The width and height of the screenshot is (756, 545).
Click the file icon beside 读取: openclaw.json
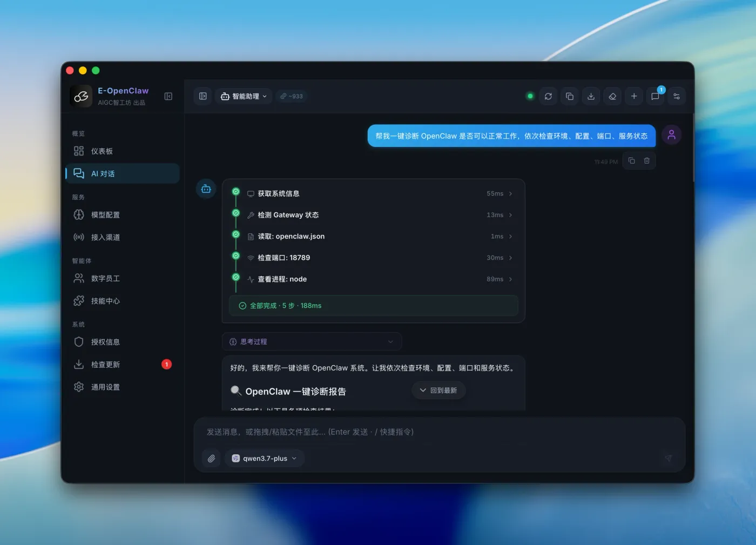pyautogui.click(x=251, y=237)
